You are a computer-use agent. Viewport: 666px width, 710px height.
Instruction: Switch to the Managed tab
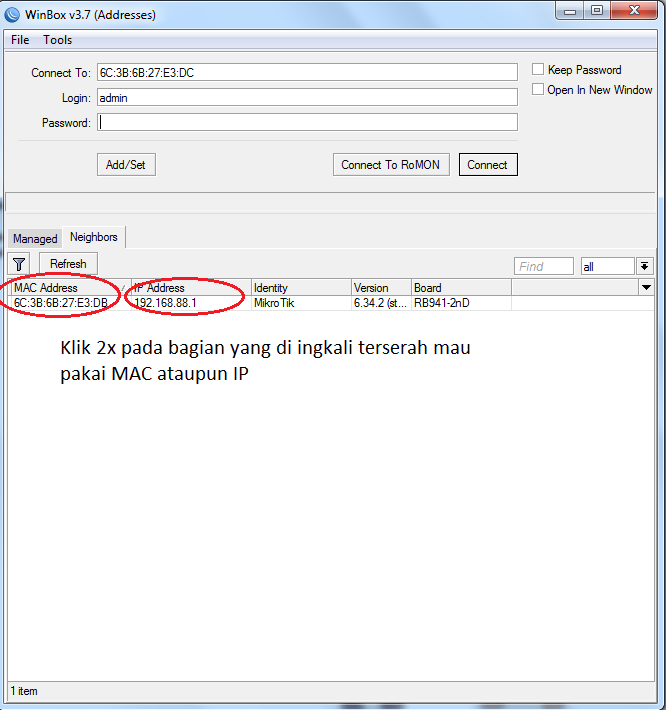[35, 238]
